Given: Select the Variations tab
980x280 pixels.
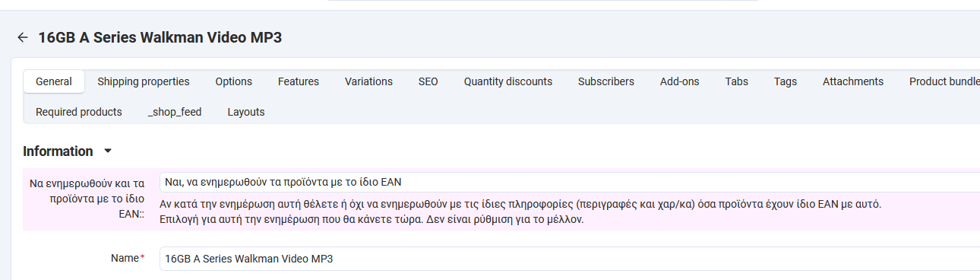Looking at the screenshot, I should (368, 81).
